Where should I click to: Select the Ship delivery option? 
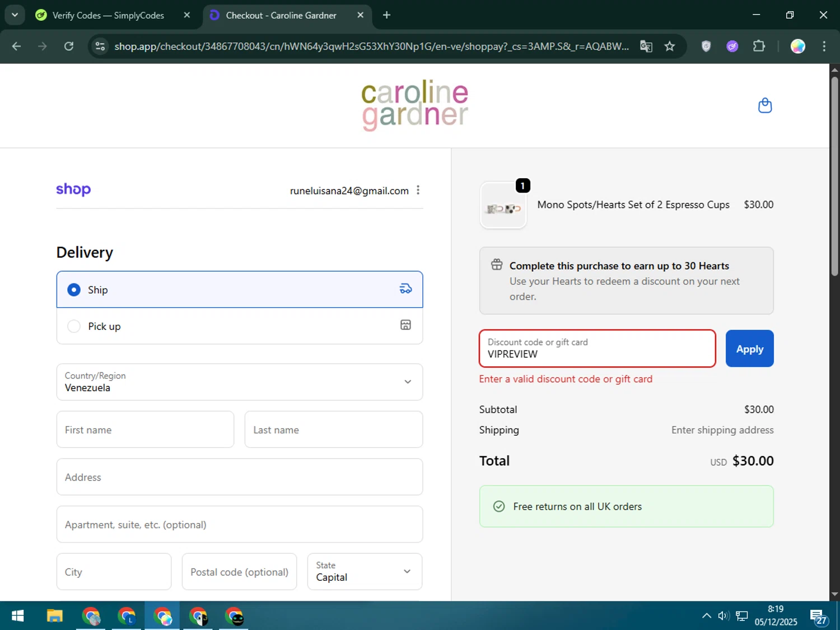pyautogui.click(x=240, y=290)
